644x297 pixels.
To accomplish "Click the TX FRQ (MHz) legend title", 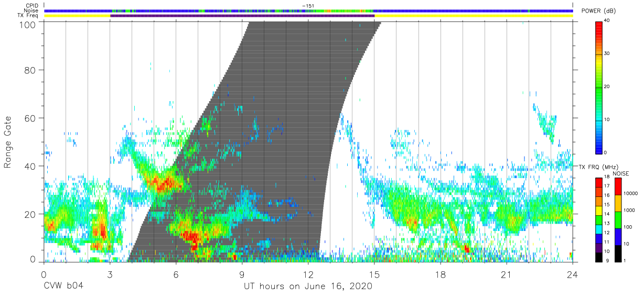I will coord(597,167).
